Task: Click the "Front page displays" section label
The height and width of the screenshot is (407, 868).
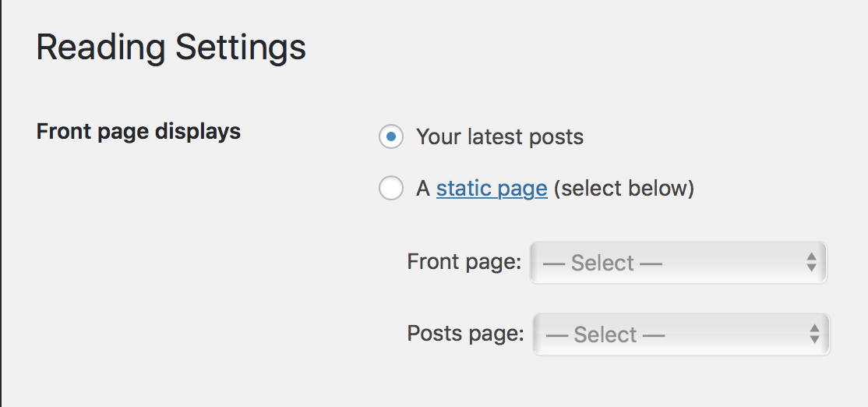Action: (139, 131)
